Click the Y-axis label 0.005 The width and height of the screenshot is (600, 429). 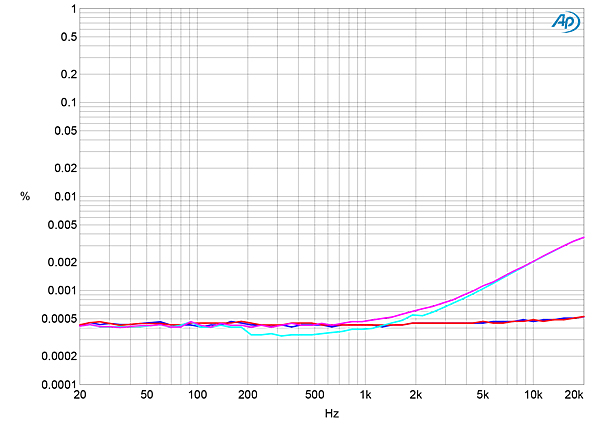point(62,225)
